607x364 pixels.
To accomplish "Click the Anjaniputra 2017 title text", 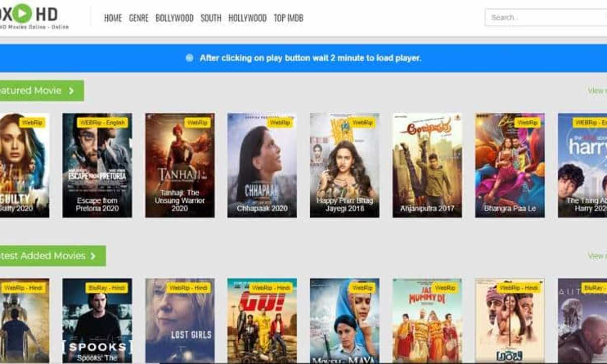I will coord(427,208).
